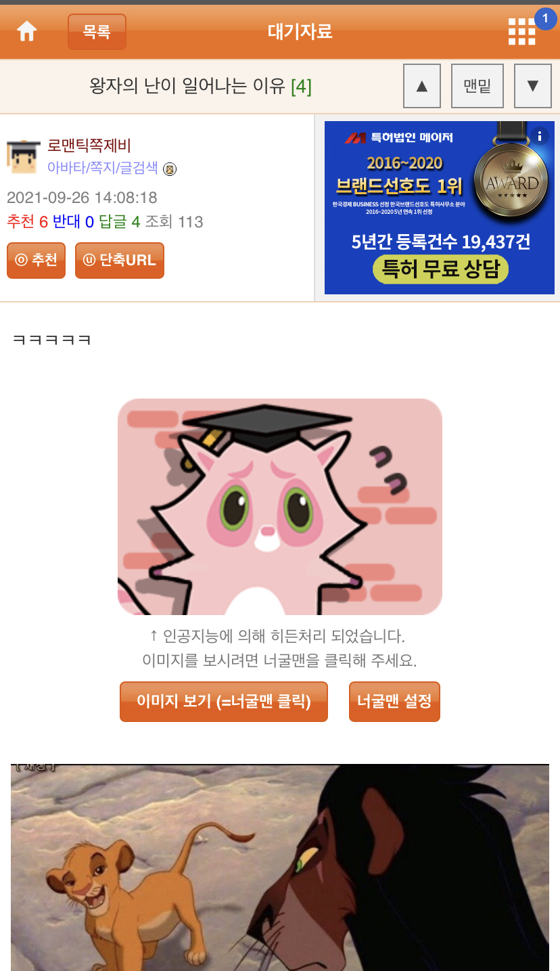Reveal image with 이미지 보기 button
Image resolution: width=560 pixels, height=971 pixels.
[224, 702]
